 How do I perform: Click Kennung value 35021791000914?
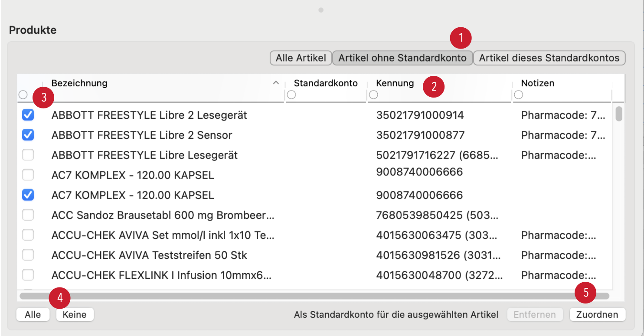click(420, 115)
